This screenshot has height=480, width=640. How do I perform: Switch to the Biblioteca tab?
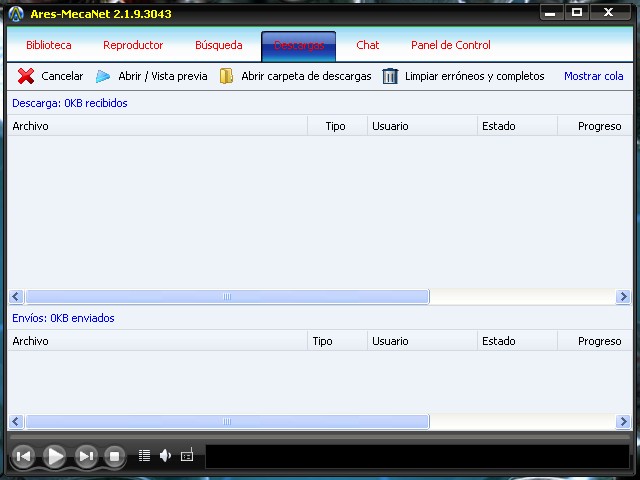point(49,45)
